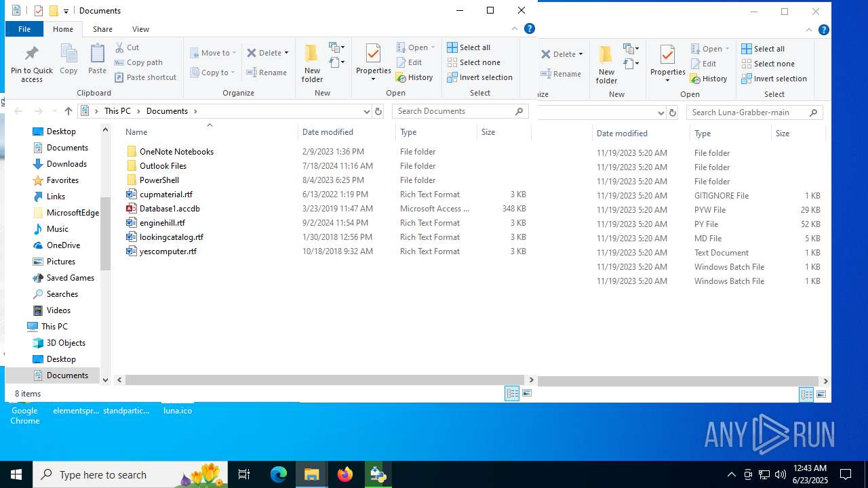Open Firefox from taskbar
Viewport: 868px width, 488px height.
click(345, 474)
